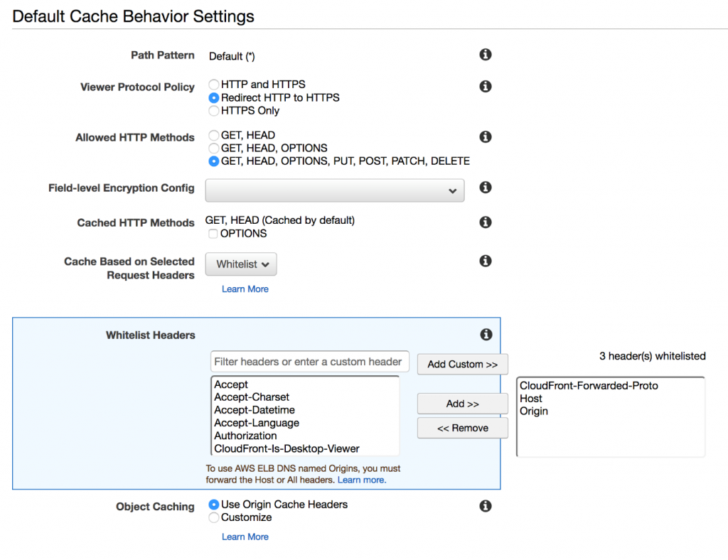Choose the HTTPS Only radio option

214,111
